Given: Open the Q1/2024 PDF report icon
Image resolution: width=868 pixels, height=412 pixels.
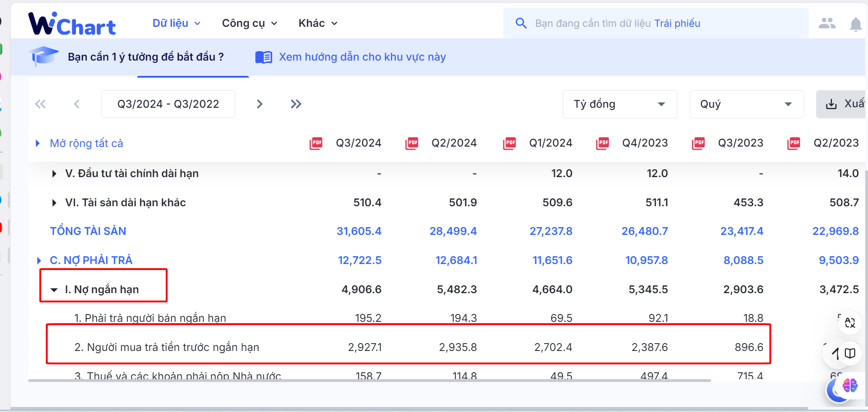Looking at the screenshot, I should pyautogui.click(x=510, y=143).
